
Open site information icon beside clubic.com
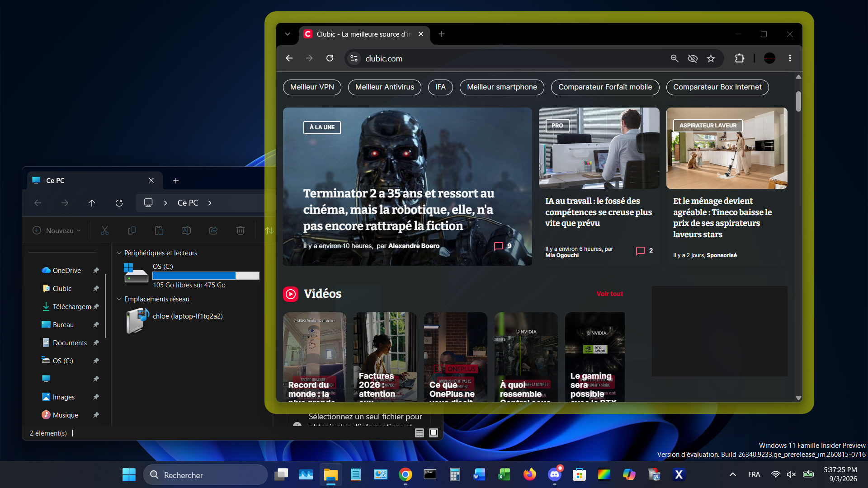click(354, 58)
